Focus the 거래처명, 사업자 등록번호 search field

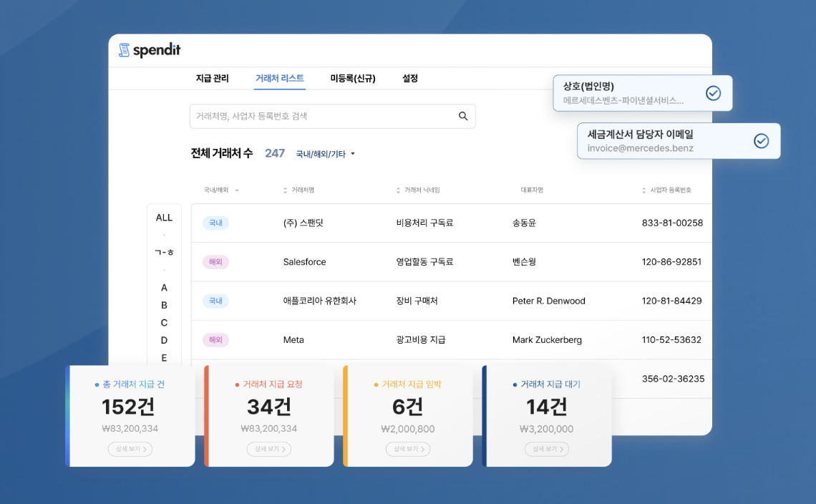pyautogui.click(x=332, y=116)
